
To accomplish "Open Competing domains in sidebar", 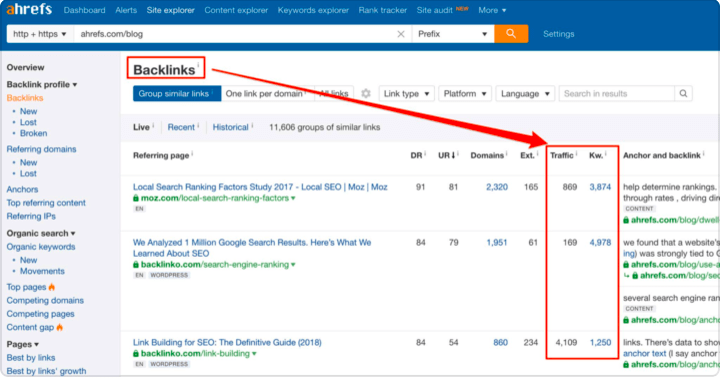I will click(45, 300).
